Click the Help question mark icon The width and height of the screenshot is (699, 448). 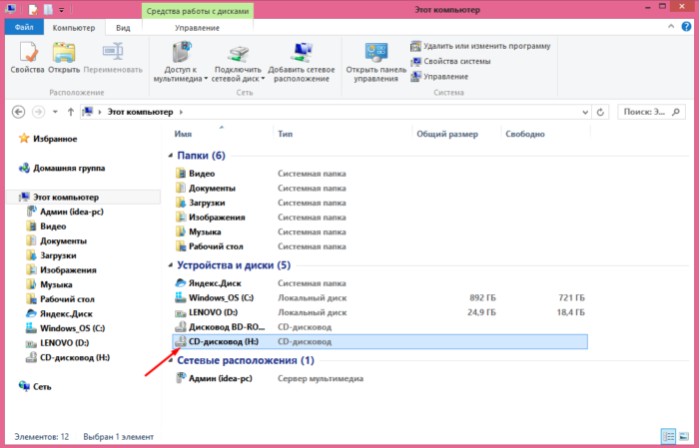coord(687,27)
